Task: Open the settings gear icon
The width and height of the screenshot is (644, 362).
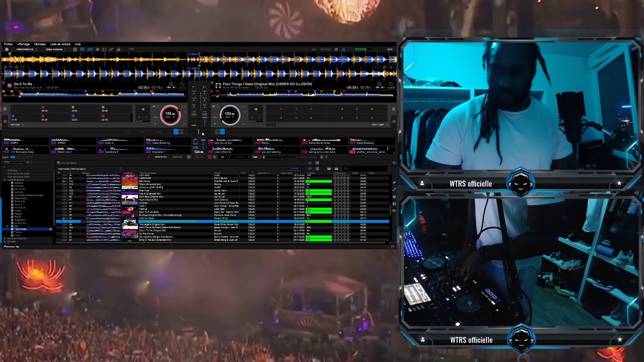Action: pos(336,49)
